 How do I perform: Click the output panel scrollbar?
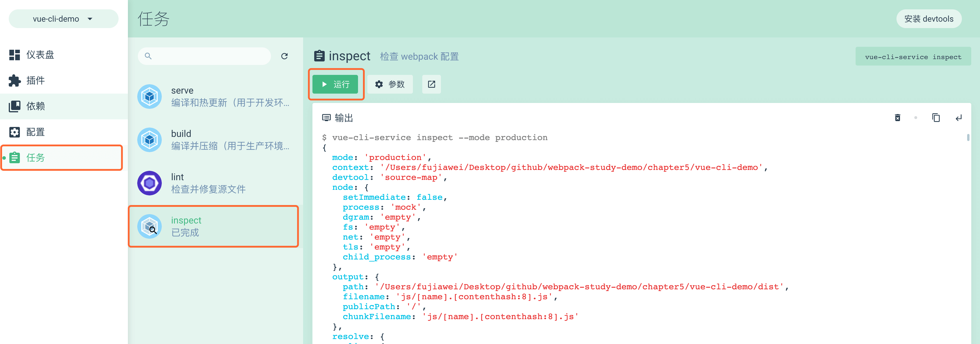[968, 137]
